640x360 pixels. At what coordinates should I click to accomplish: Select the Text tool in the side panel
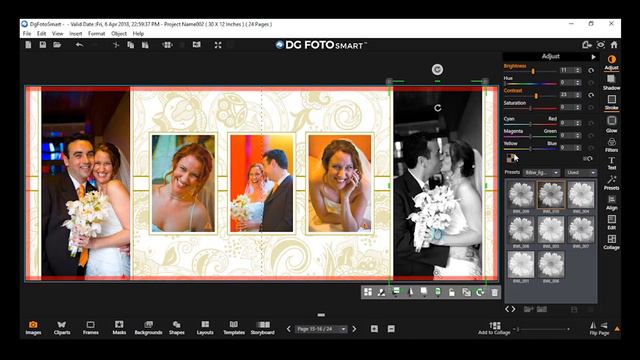(611, 163)
